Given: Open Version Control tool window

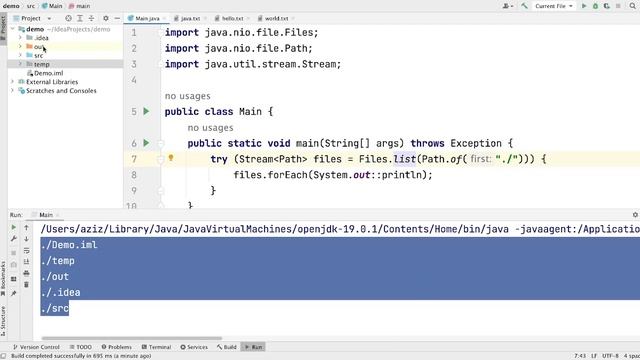Looking at the screenshot, I should point(36,347).
